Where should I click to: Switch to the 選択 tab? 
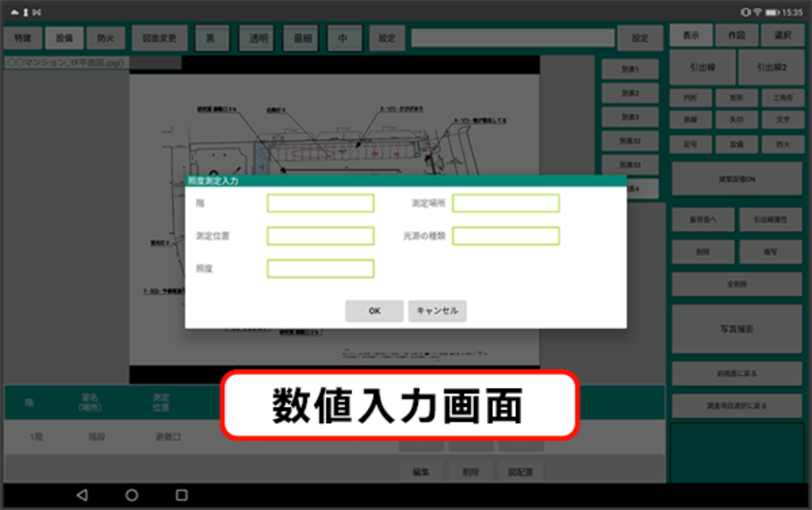tap(782, 35)
